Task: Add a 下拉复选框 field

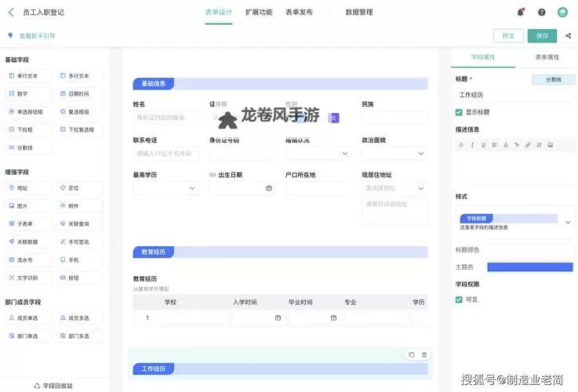Action: pyautogui.click(x=80, y=129)
